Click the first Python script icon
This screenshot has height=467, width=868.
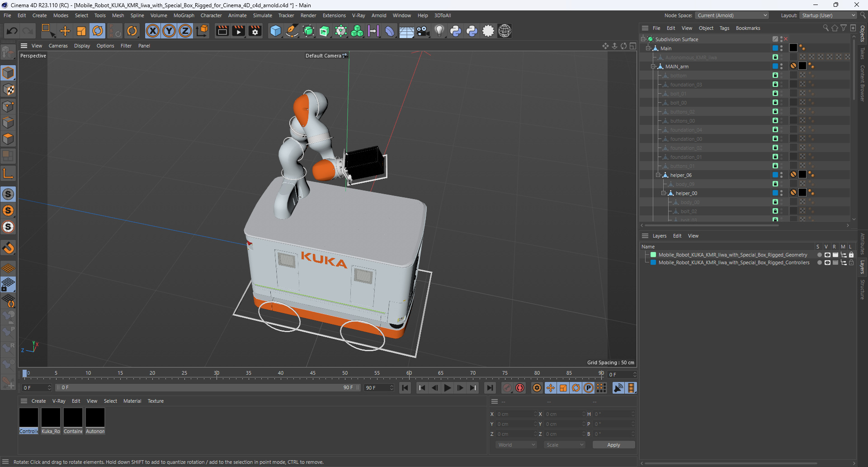tap(456, 31)
